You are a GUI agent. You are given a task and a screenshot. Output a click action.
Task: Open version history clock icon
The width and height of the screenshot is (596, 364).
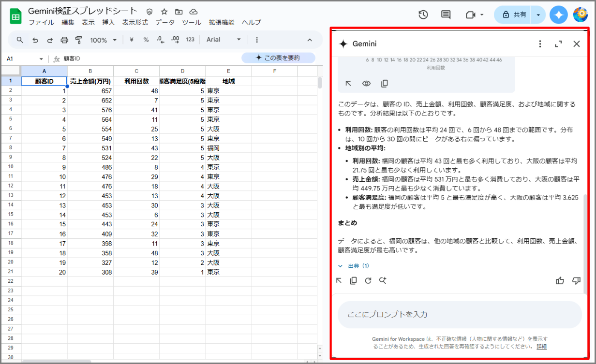(423, 15)
